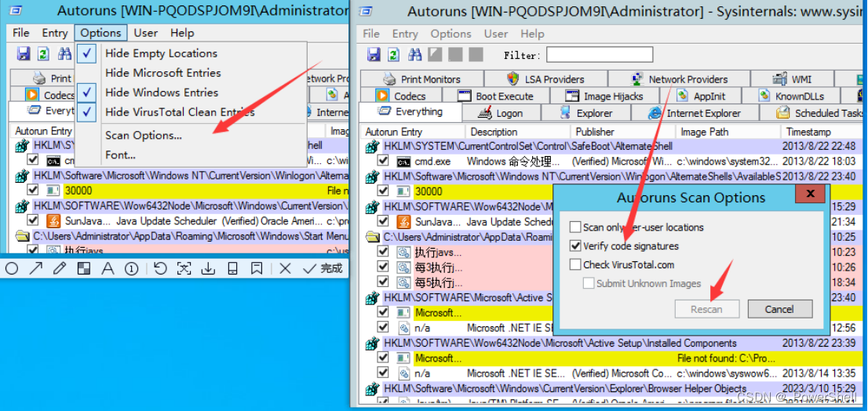Select the numbered step marker tool
Viewport: 868px width, 411px height.
(131, 269)
